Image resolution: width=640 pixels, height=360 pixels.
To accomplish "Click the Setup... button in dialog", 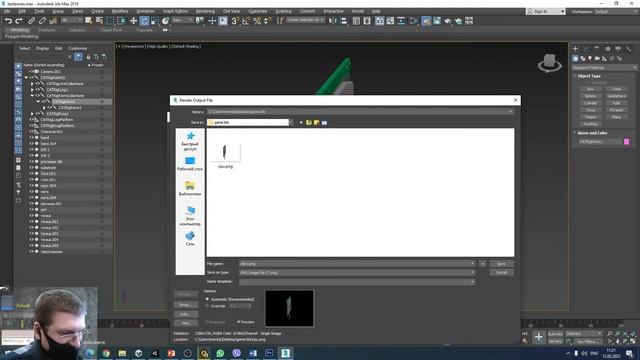I will point(186,305).
